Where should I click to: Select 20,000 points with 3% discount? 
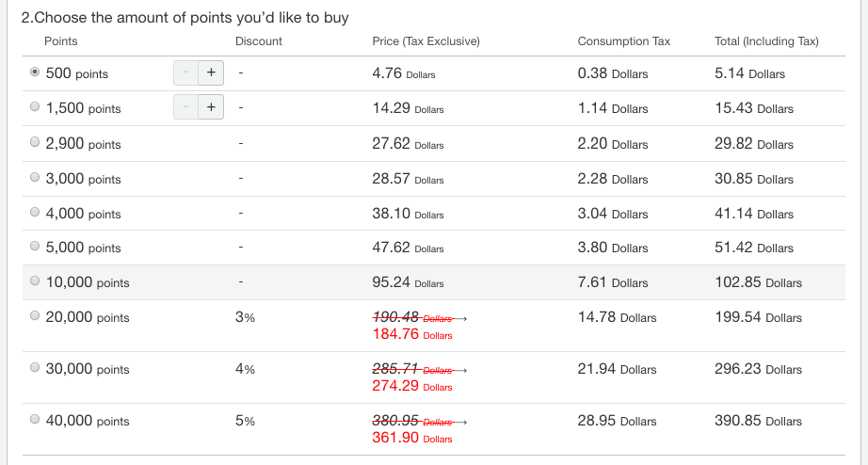pos(35,315)
